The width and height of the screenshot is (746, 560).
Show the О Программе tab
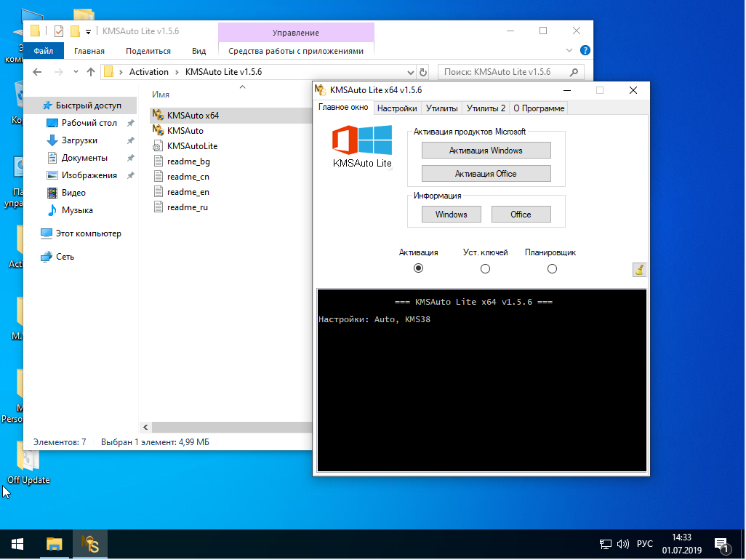click(539, 108)
